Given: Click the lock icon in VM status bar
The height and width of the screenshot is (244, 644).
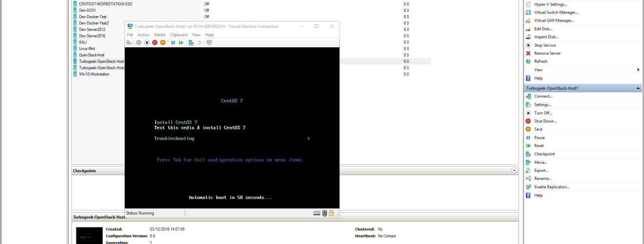Looking at the screenshot, I should [x=331, y=213].
